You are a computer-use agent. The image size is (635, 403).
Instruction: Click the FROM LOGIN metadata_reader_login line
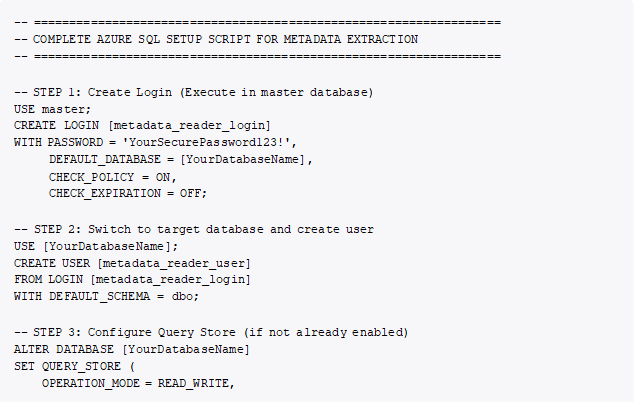pos(132,279)
